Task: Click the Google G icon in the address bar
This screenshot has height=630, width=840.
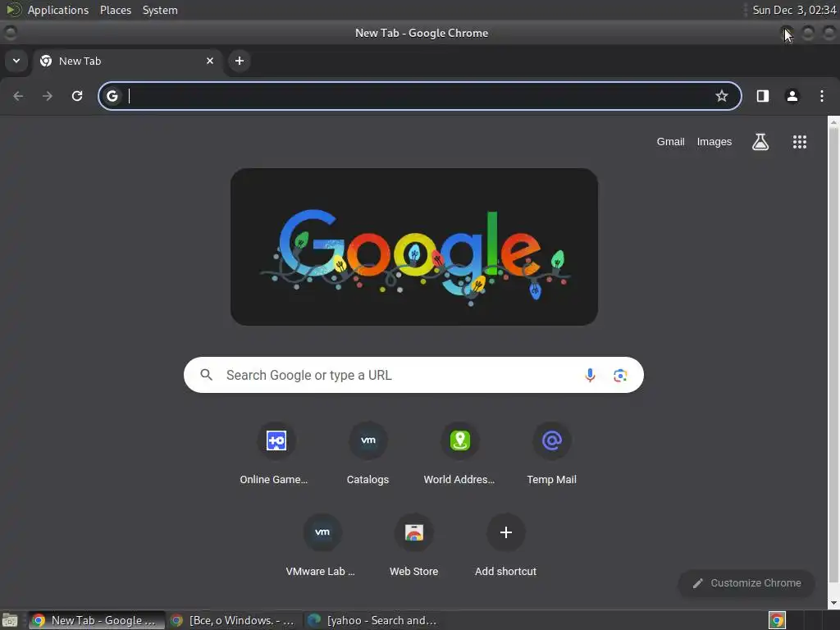Action: click(112, 96)
